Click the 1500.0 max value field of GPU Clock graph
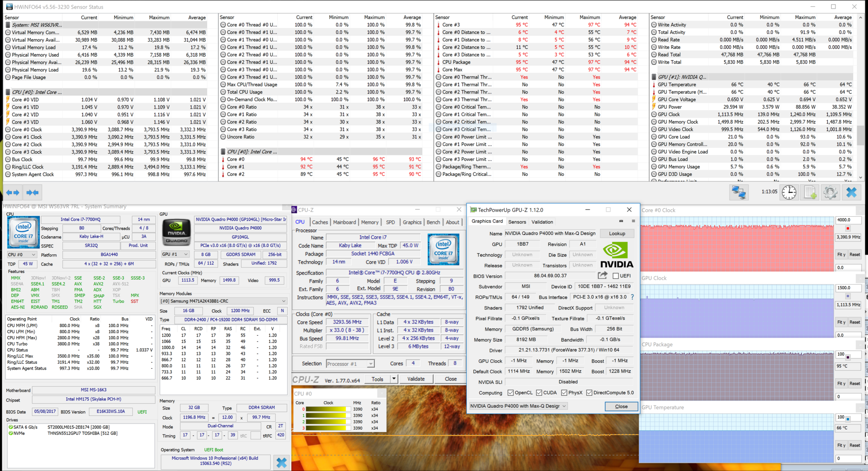The width and height of the screenshot is (868, 471). click(x=848, y=288)
